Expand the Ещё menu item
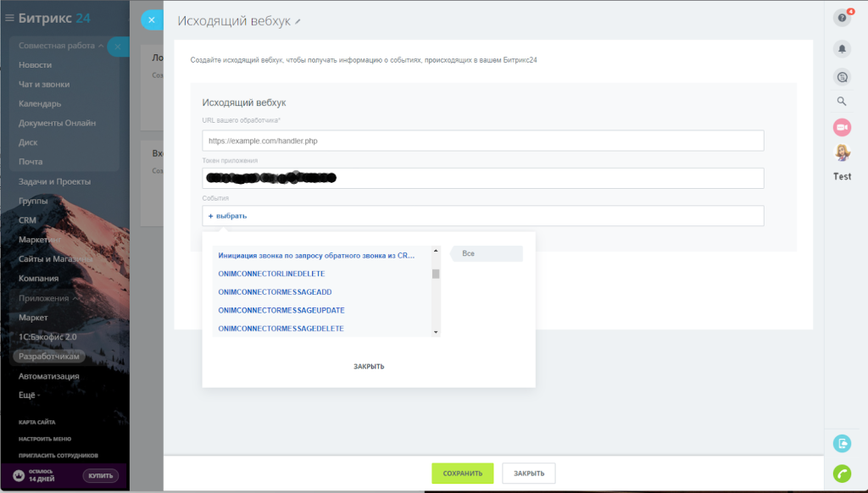 (30, 395)
